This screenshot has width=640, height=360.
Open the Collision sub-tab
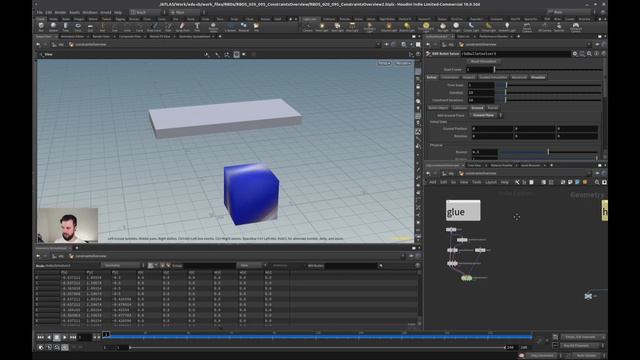(x=460, y=108)
